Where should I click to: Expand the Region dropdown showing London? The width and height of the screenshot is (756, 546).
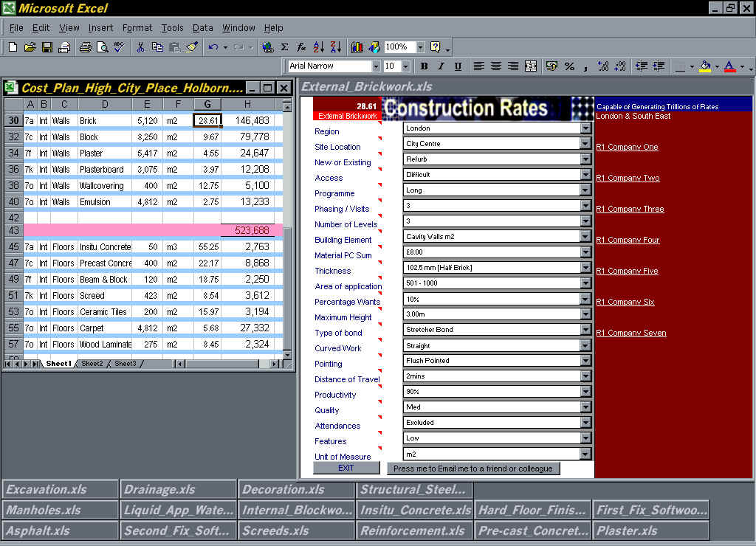click(585, 128)
